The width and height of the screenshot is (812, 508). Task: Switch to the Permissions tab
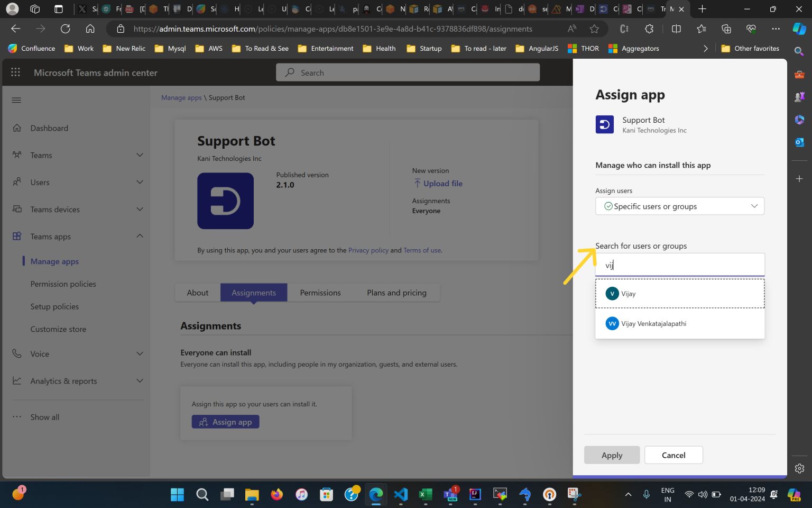coord(320,292)
